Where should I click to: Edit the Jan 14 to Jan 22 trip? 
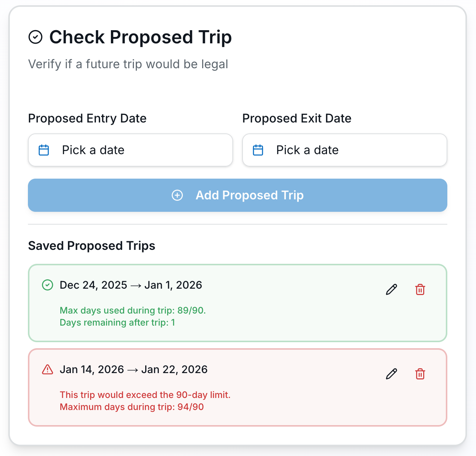click(392, 374)
